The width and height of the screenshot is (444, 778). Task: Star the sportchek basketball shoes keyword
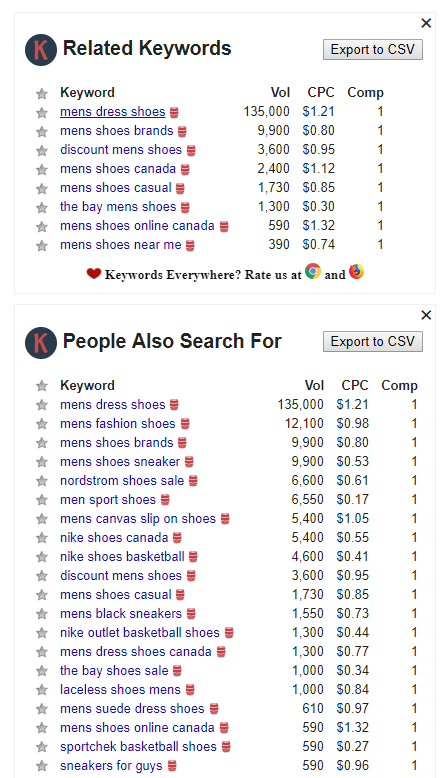pos(42,747)
